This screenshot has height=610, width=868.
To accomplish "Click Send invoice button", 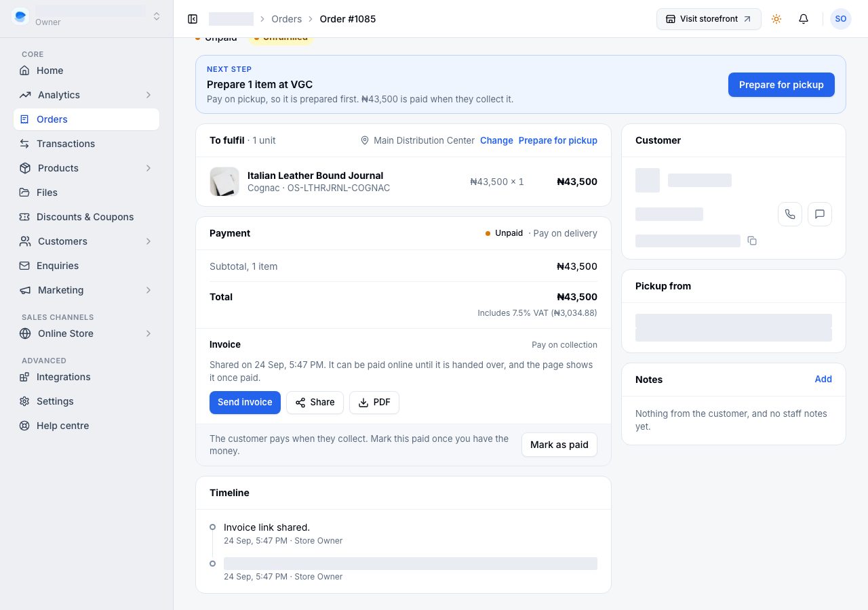I will (x=245, y=403).
